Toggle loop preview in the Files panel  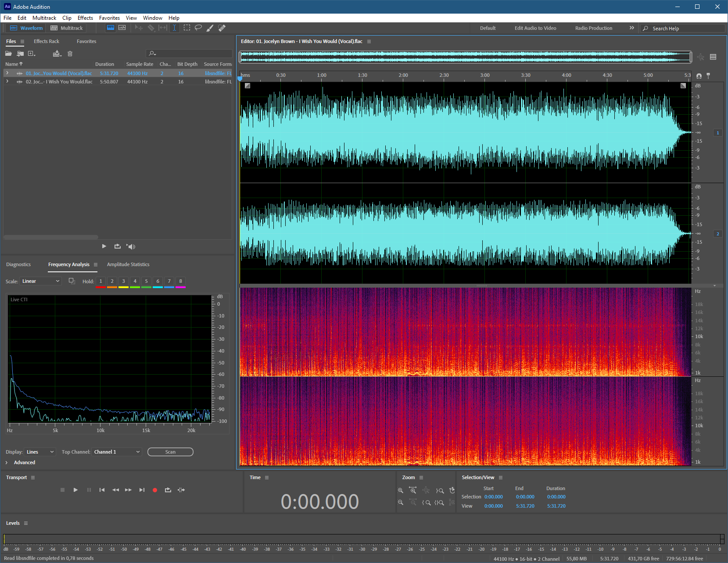point(118,246)
